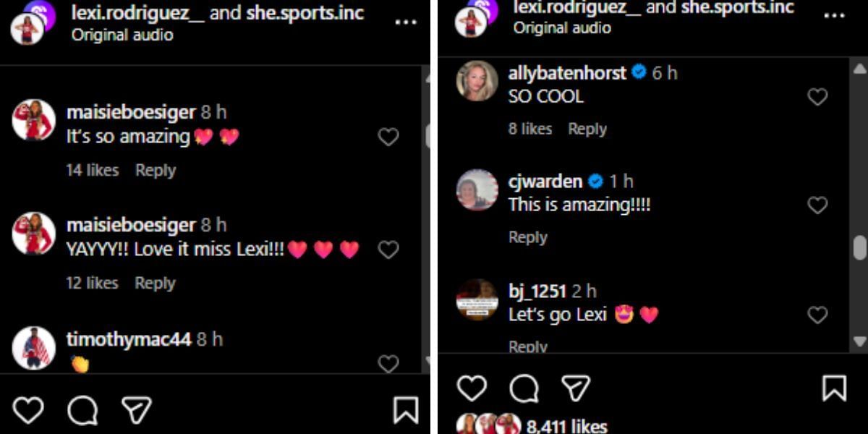Expand replies under bj_1251's comment
This screenshot has width=868, height=434.
click(x=527, y=346)
